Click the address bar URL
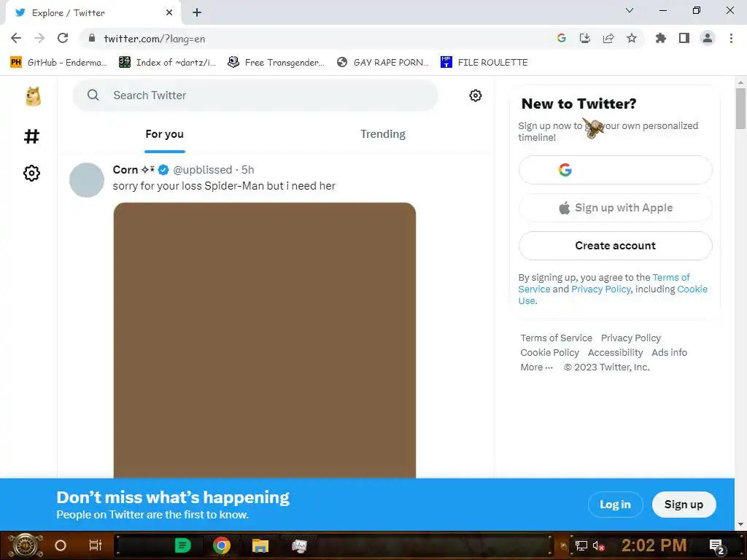 [x=154, y=39]
